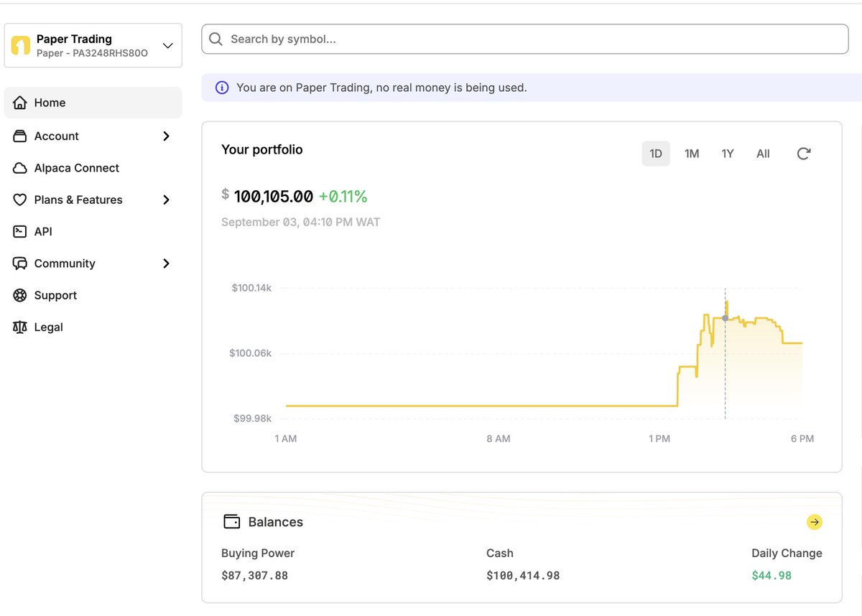Switch chart to 1M range
Image resolution: width=862 pixels, height=616 pixels.
pos(692,154)
